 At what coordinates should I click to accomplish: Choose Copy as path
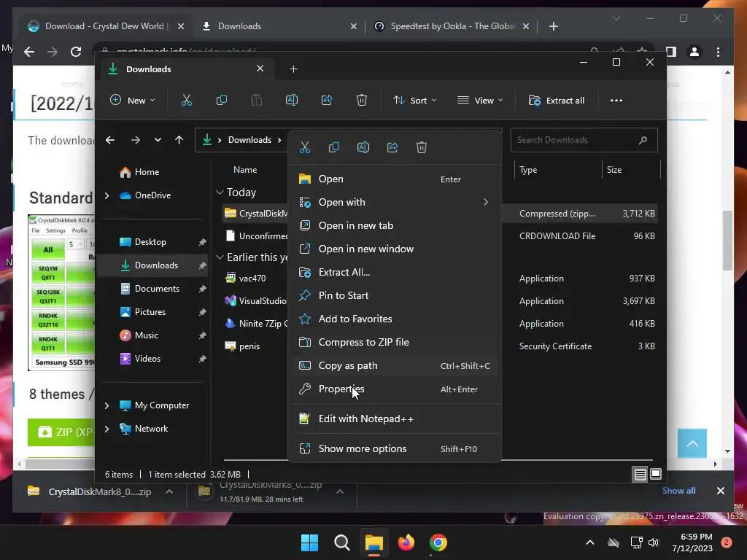point(395,366)
